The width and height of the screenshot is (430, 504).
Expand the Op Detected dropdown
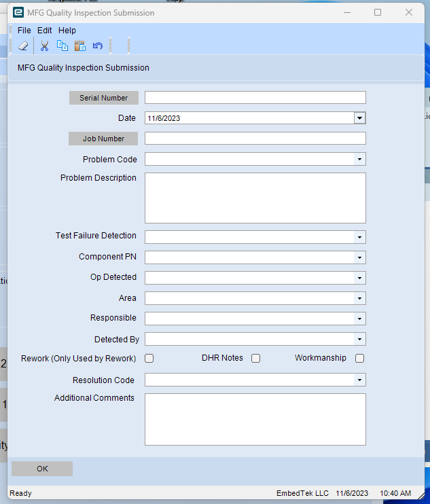tap(359, 278)
